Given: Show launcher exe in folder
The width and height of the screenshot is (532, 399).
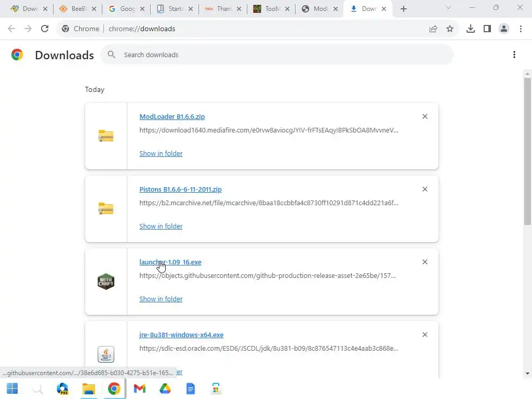Looking at the screenshot, I should [161, 299].
